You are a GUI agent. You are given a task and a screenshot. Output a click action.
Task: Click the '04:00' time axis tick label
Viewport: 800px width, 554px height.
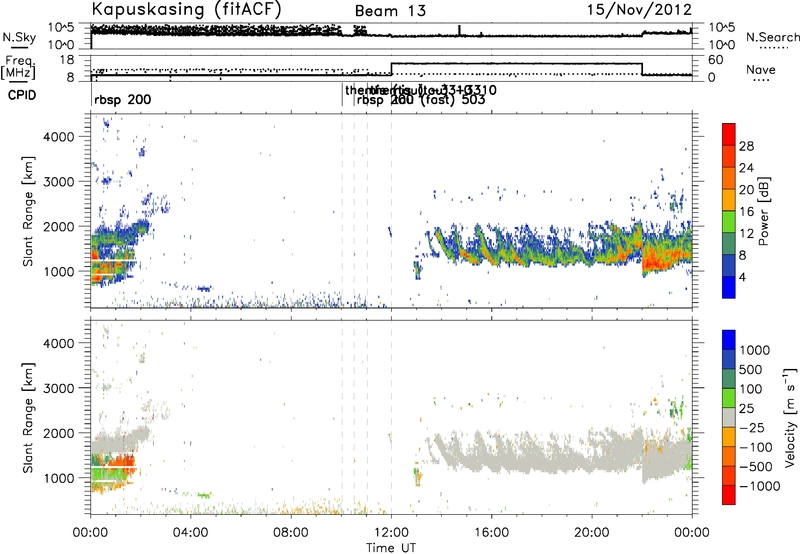[191, 533]
